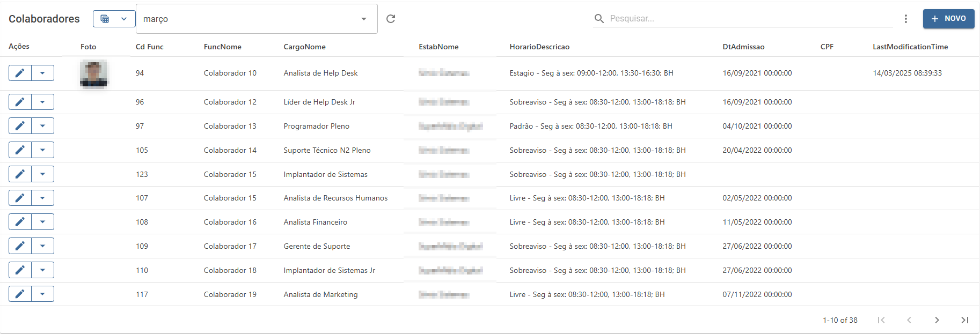This screenshot has height=334, width=980.
Task: Open actions dropdown for Colaborador 10
Action: coord(42,73)
